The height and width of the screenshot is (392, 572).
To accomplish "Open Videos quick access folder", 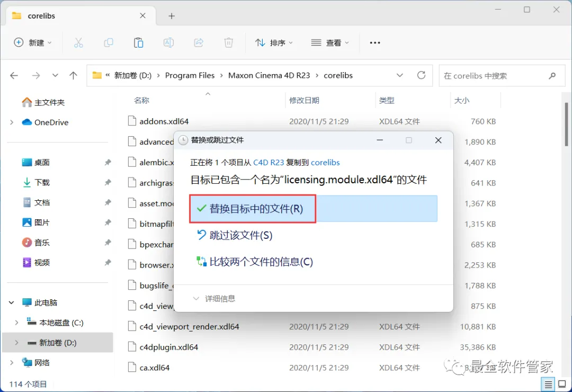I will 36,262.
